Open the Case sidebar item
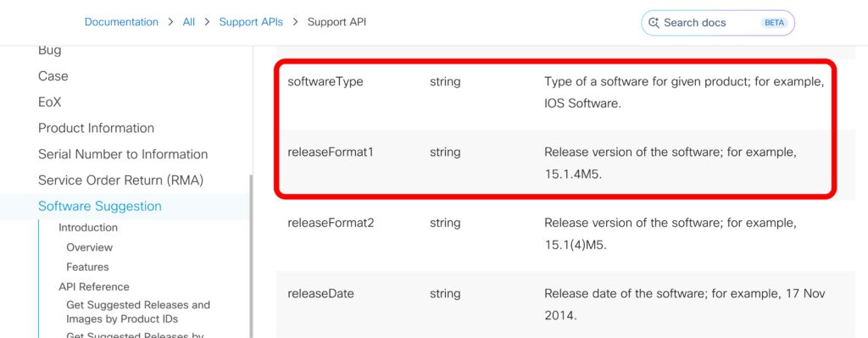Image resolution: width=868 pixels, height=338 pixels. click(x=53, y=76)
